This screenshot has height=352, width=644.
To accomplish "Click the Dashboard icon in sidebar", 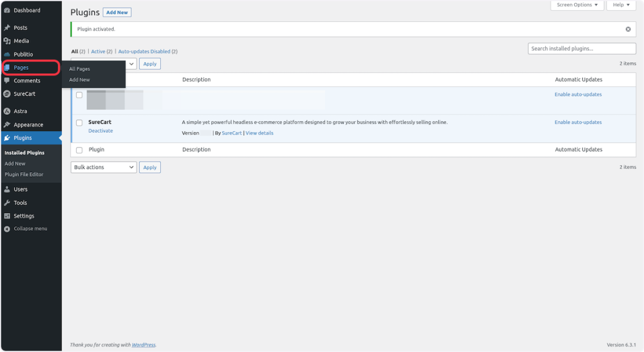I will click(7, 11).
